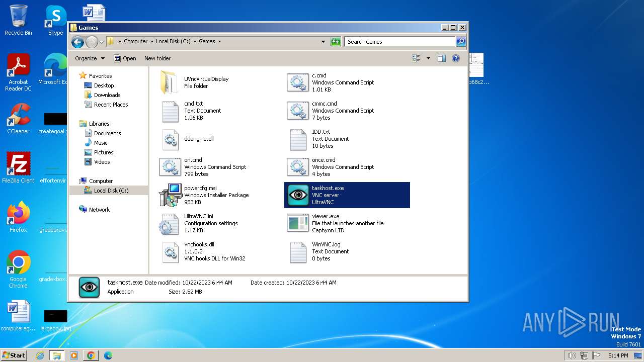Click the New folder button
The image size is (644, 362).
157,58
